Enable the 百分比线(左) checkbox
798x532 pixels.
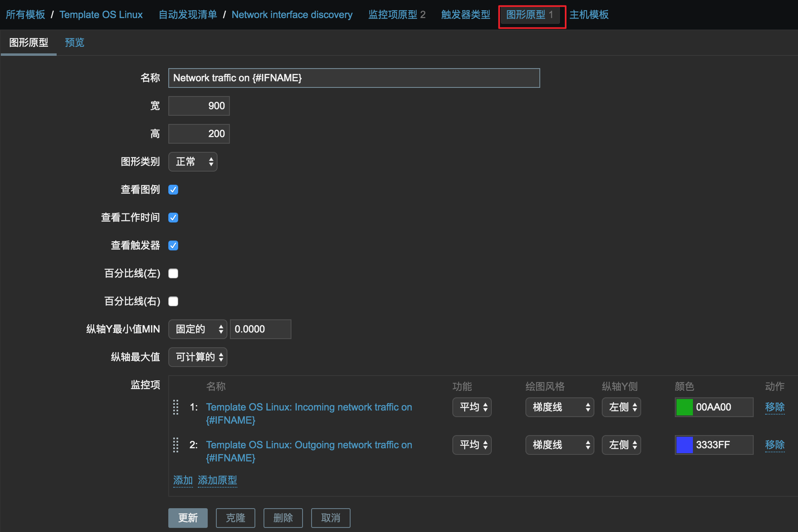173,273
